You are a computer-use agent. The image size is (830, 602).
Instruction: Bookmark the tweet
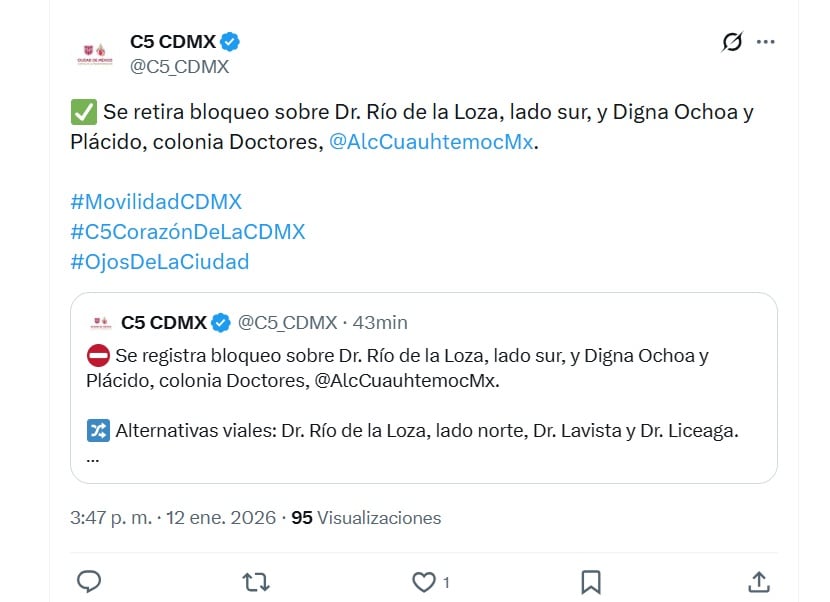point(591,581)
